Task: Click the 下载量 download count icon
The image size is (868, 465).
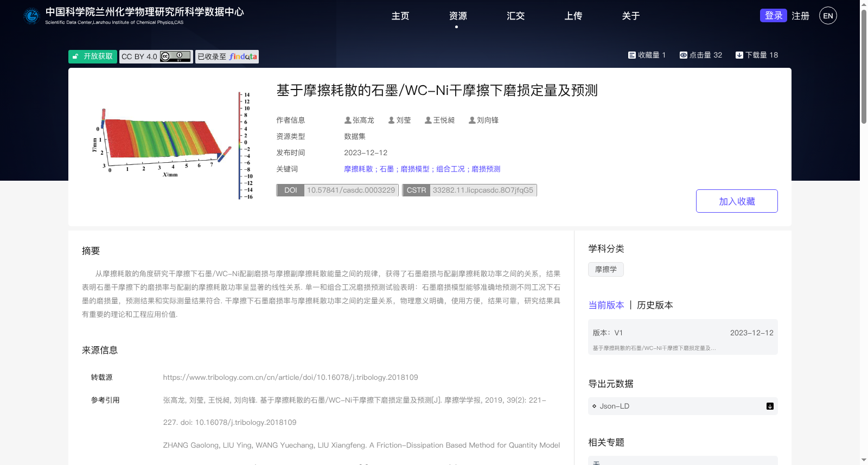Action: 739,55
